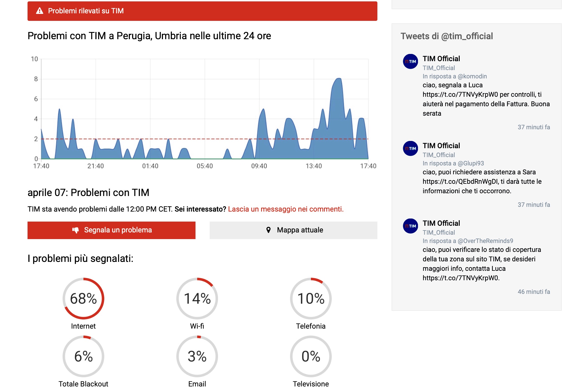The image size is (584, 392).
Task: Open the @Glupi93 mention link
Action: click(x=471, y=163)
